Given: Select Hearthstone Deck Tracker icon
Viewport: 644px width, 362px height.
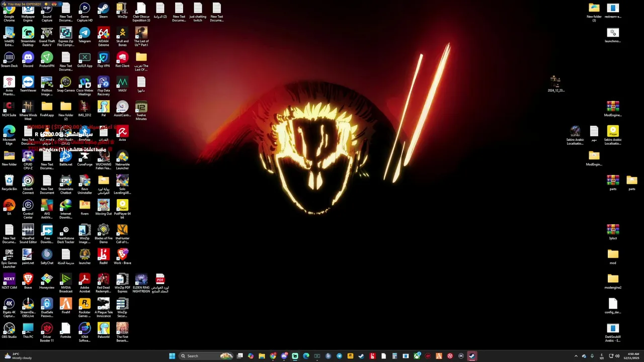Looking at the screenshot, I should [x=65, y=234].
